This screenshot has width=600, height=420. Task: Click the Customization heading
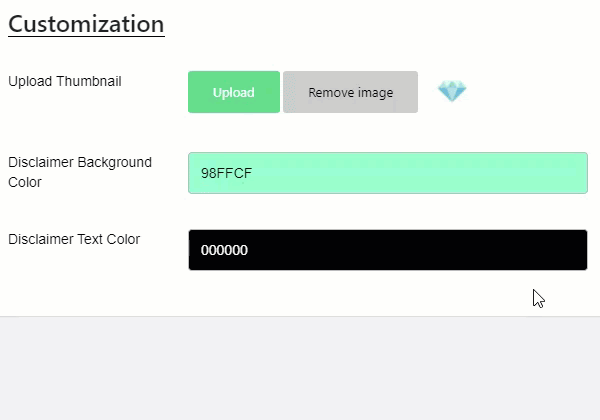coord(86,24)
